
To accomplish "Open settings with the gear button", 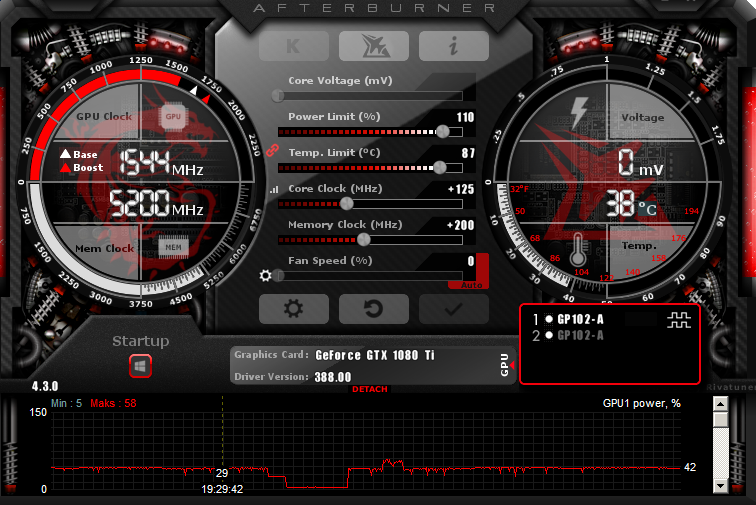I will [x=294, y=309].
